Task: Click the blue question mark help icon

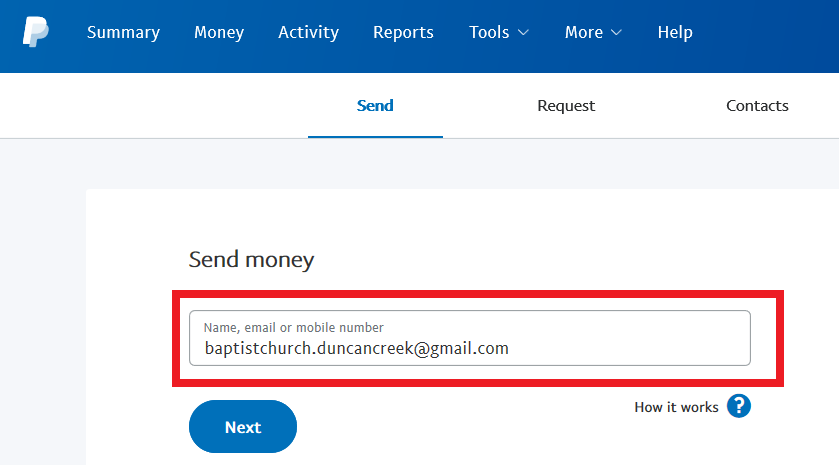Action: click(x=738, y=406)
